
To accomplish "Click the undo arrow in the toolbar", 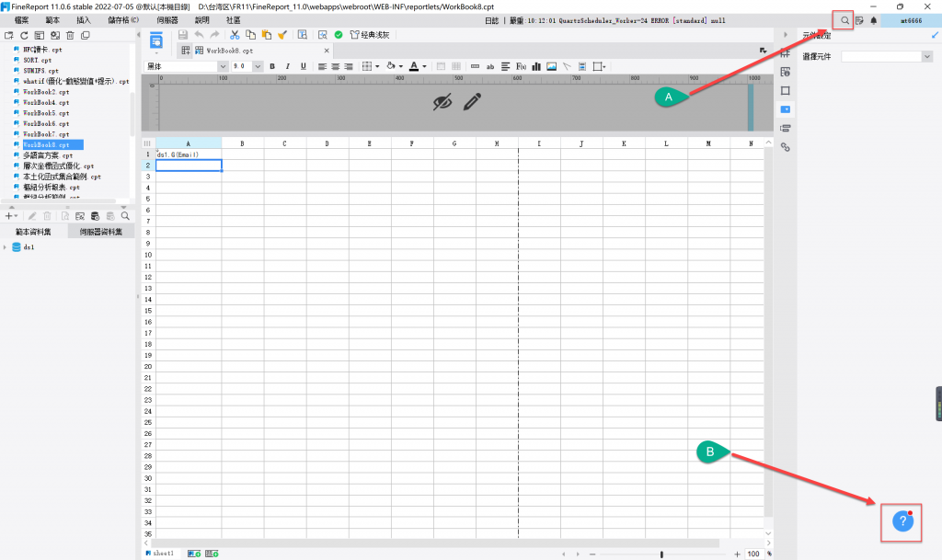I will pyautogui.click(x=199, y=35).
